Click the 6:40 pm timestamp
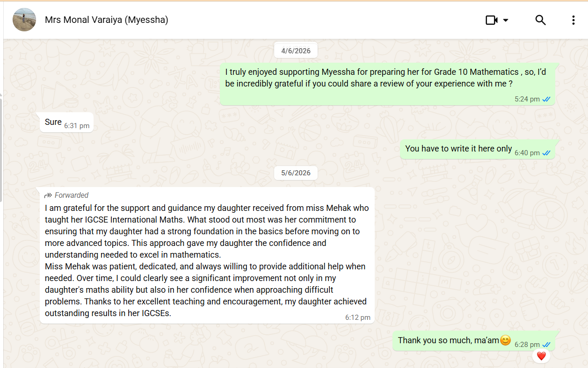 point(527,153)
